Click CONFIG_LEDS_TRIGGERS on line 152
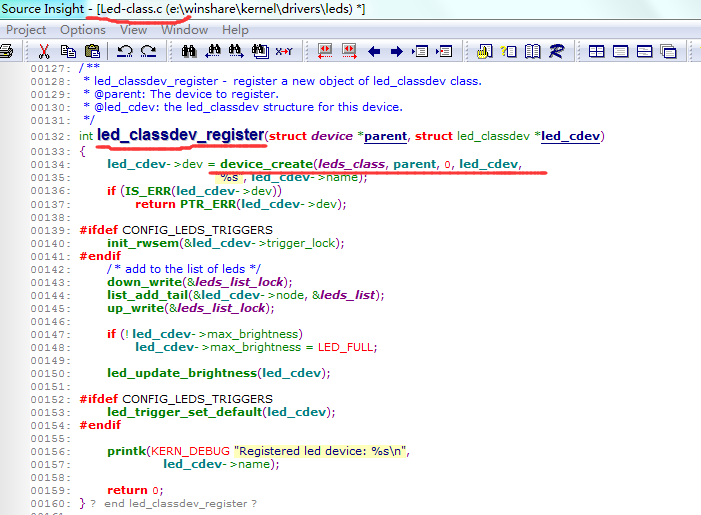Viewport: 701px width, 515px height. point(197,399)
